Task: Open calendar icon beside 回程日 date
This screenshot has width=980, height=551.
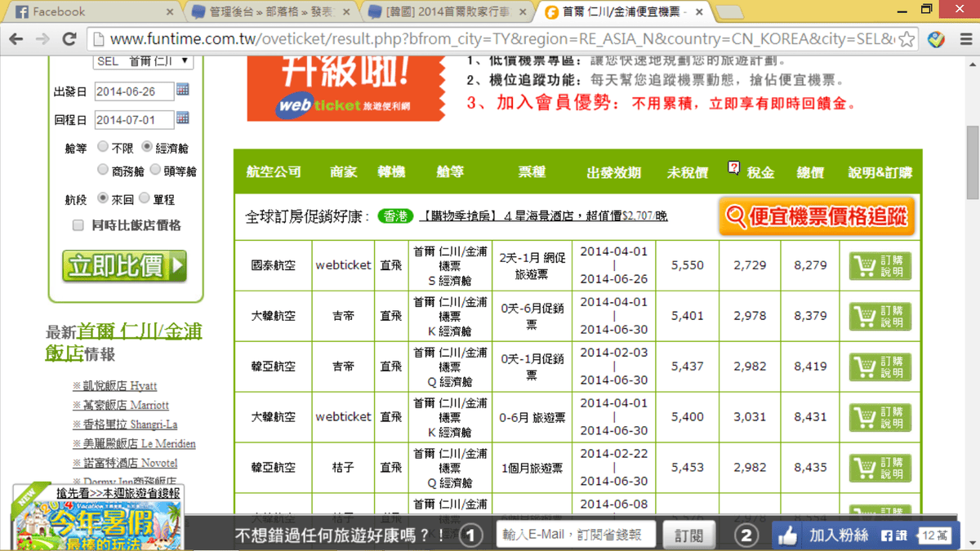Action: coord(183,119)
